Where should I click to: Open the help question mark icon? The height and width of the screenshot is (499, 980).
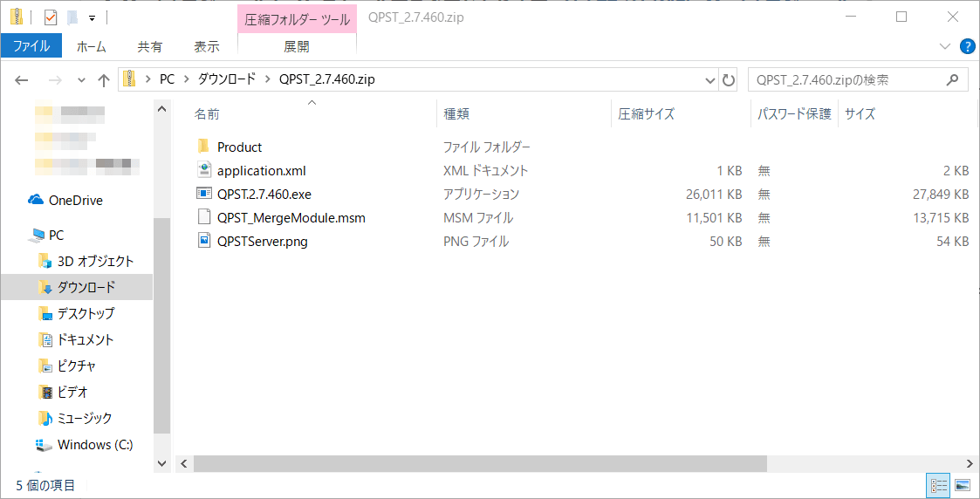click(x=967, y=46)
